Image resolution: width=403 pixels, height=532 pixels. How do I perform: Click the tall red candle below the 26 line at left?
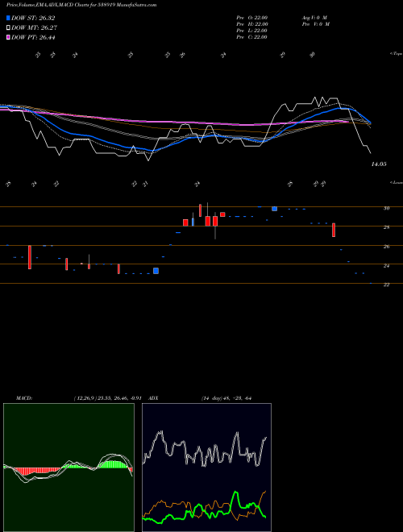coord(30,257)
